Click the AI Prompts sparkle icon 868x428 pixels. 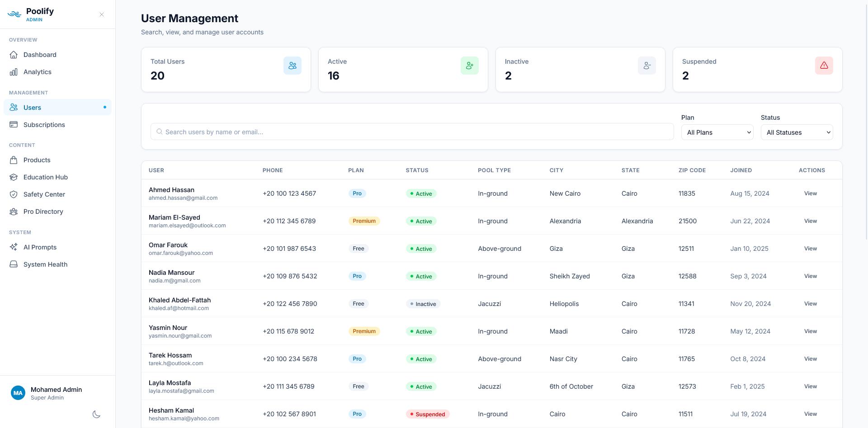pos(14,247)
